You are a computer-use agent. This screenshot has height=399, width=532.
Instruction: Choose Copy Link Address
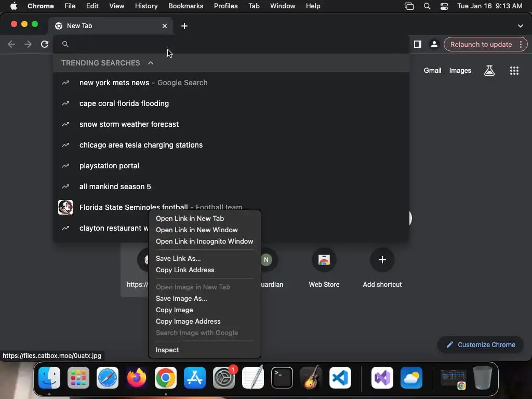click(x=205, y=270)
